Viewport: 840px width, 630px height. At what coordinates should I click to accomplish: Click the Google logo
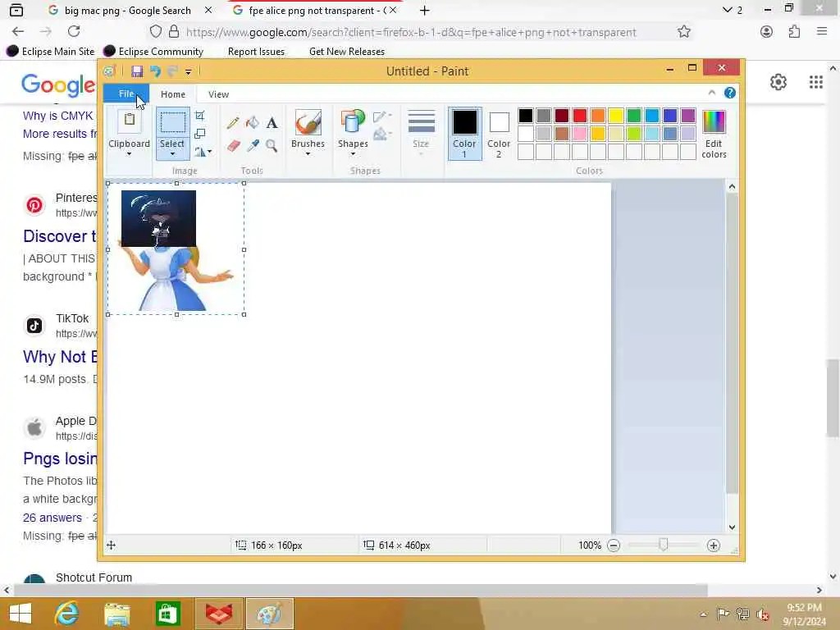pos(59,84)
